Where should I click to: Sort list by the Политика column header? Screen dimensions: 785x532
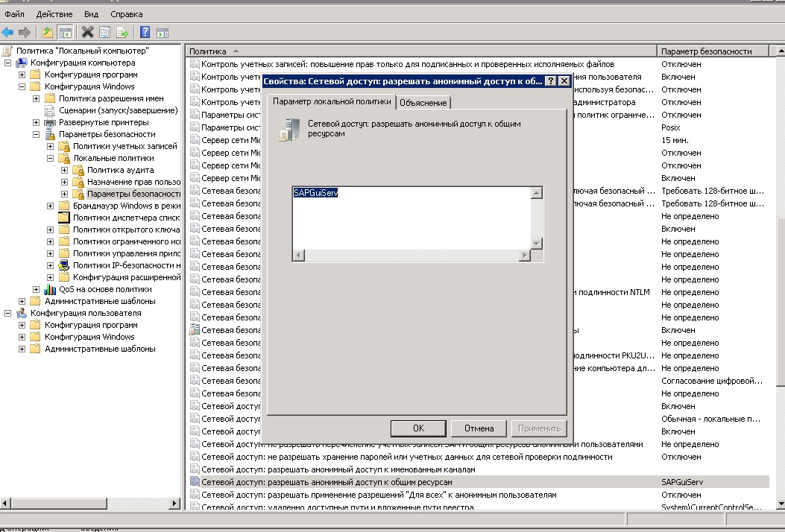point(420,51)
